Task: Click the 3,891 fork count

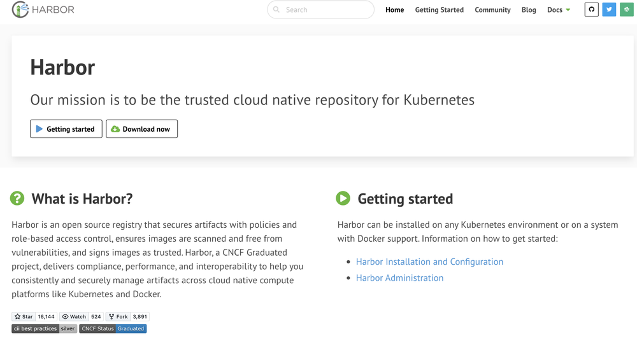Action: point(140,316)
